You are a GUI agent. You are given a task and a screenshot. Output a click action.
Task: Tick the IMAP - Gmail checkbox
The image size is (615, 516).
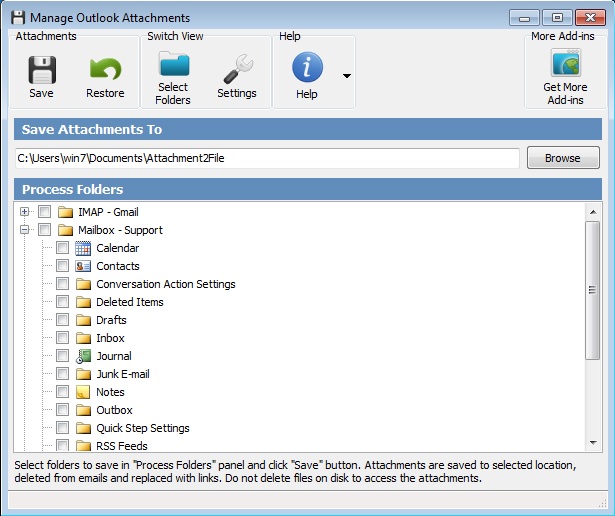pyautogui.click(x=44, y=212)
